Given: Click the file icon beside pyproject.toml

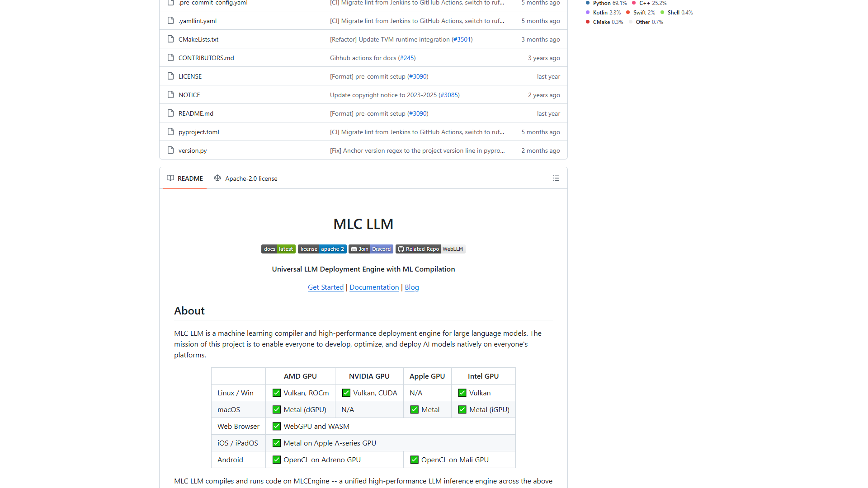Looking at the screenshot, I should (x=170, y=131).
